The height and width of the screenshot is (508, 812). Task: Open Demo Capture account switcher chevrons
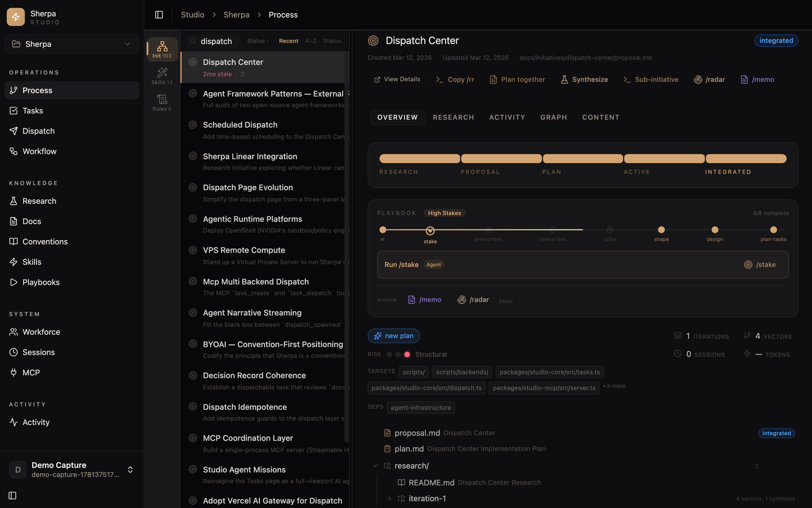pos(130,470)
